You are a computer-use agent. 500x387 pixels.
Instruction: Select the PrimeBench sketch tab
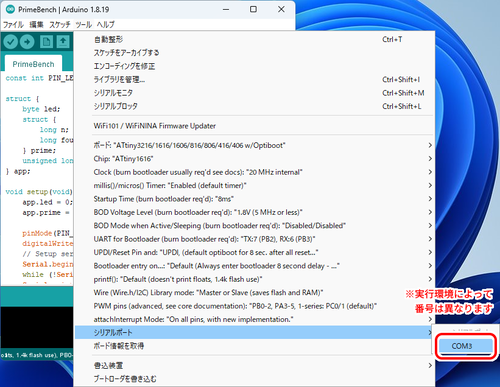[x=33, y=64]
